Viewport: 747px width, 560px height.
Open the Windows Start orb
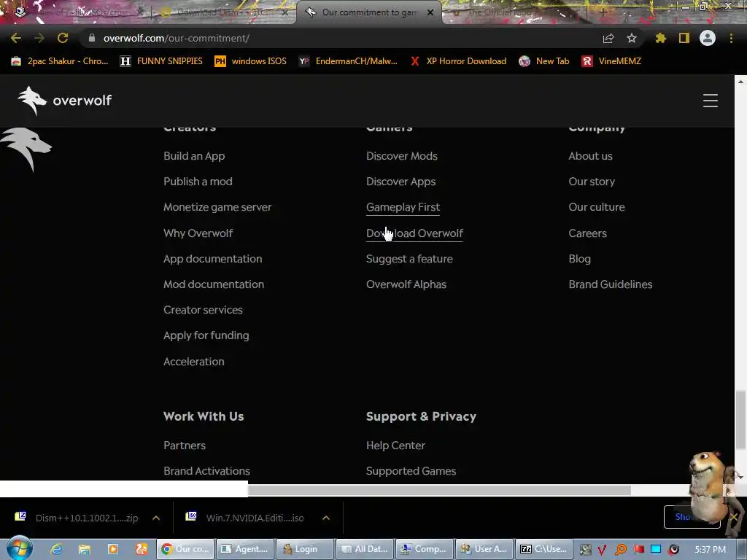point(19,548)
